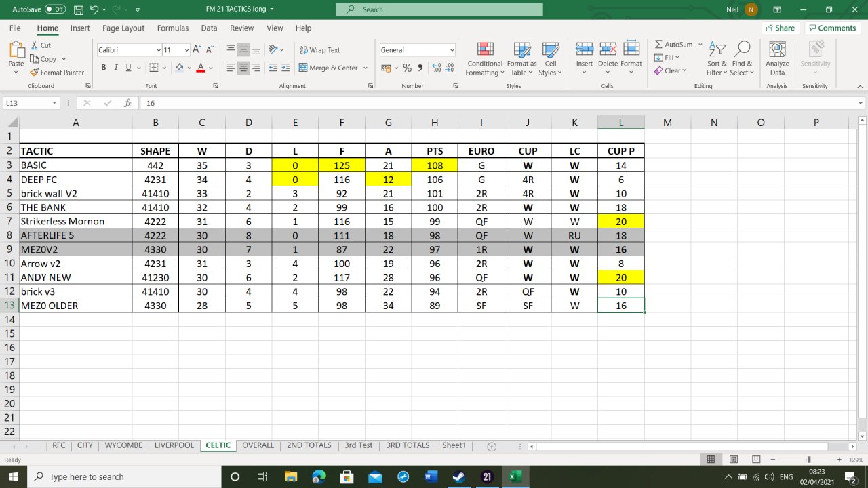Open the Insert ribbon tab
Viewport: 868px width, 488px height.
point(80,28)
